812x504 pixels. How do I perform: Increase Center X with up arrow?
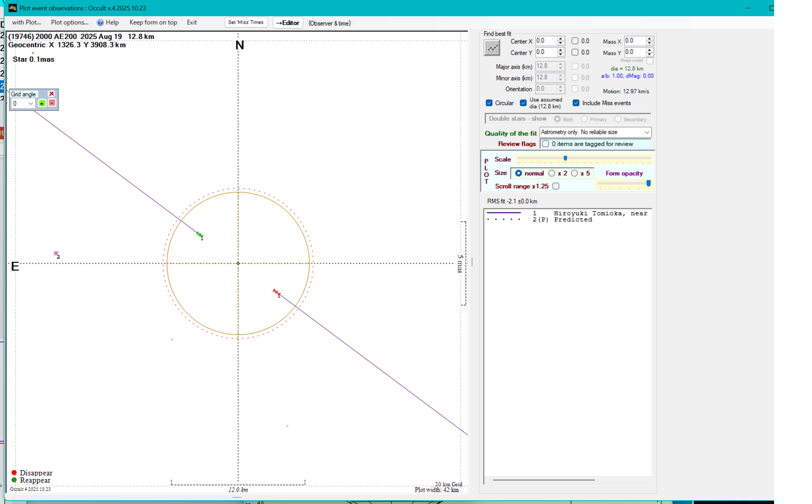coord(561,39)
